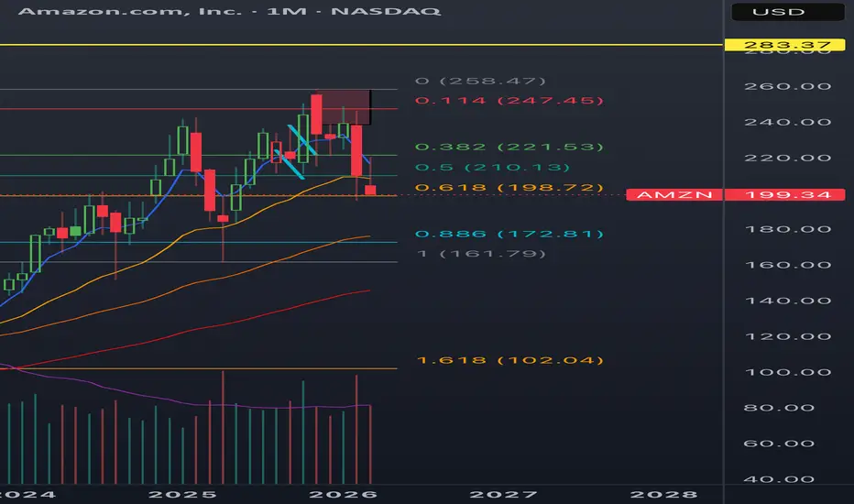
Task: Select Fibonacci level 0.618 (198.72) label
Action: [509, 188]
